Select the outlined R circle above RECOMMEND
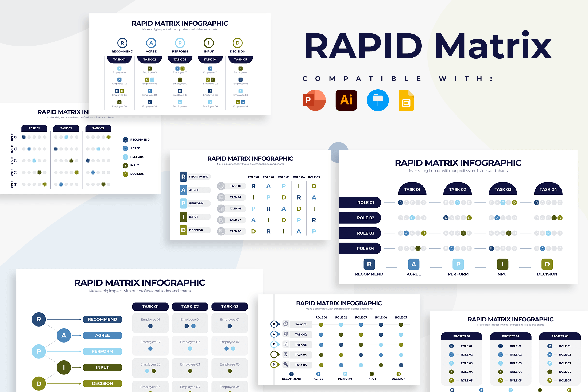This screenshot has height=392, width=588. click(122, 43)
